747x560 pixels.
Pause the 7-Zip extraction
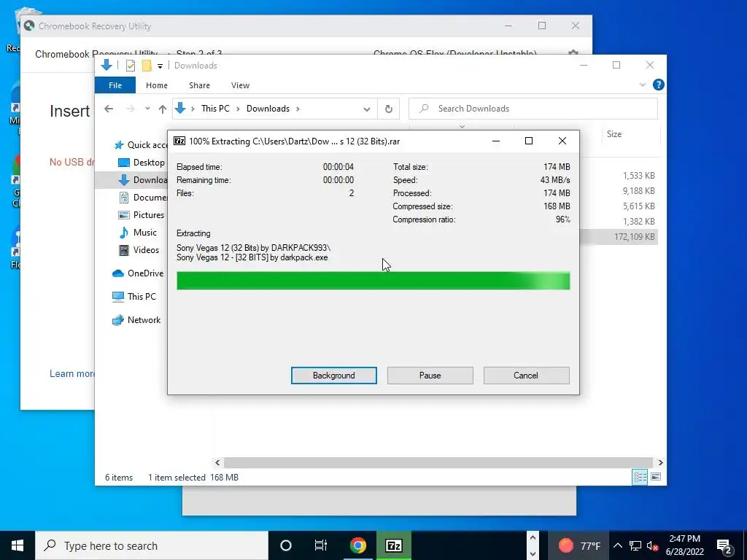430,376
